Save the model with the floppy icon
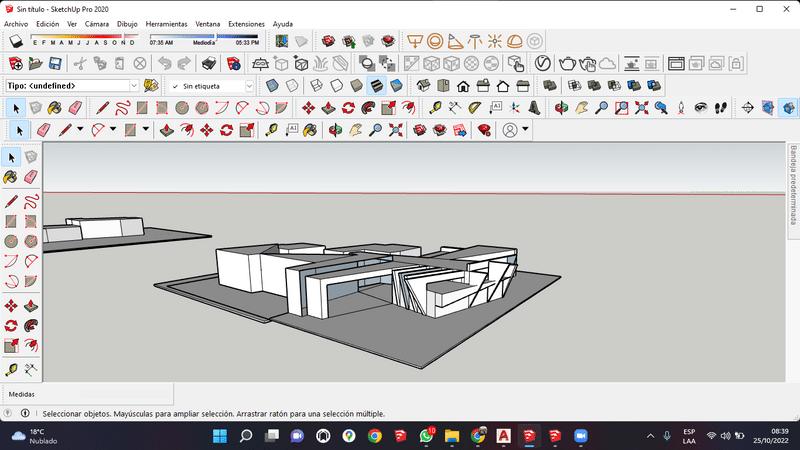This screenshot has height=450, width=800. [55, 64]
